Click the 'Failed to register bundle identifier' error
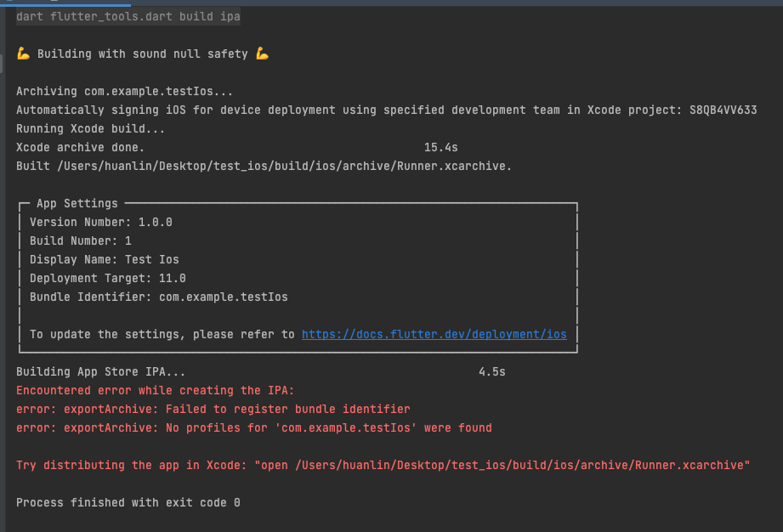The width and height of the screenshot is (783, 532). 213,410
